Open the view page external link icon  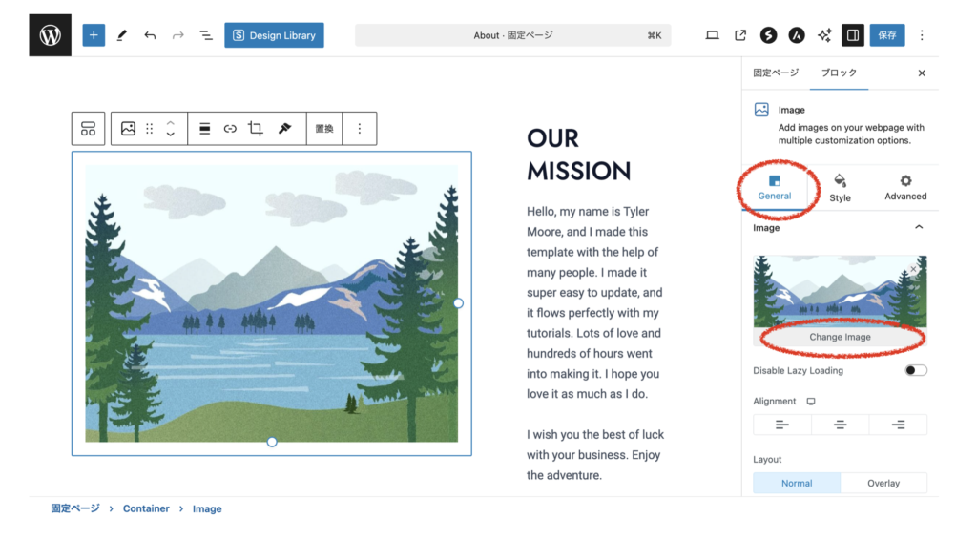(740, 35)
